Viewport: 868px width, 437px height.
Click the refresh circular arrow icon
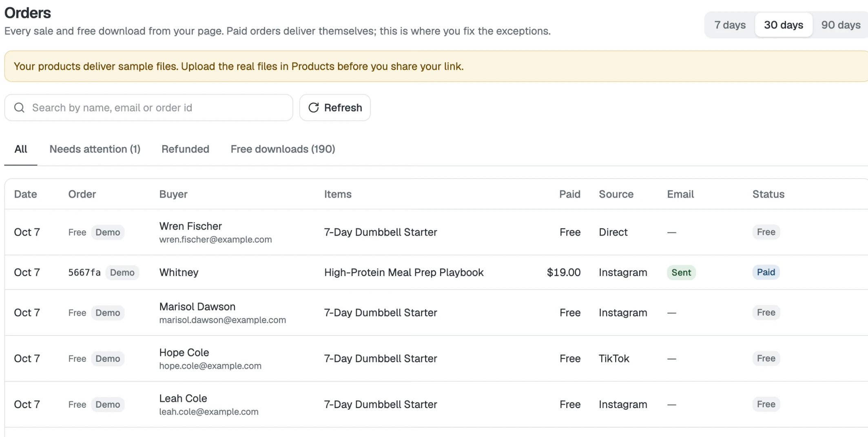(x=313, y=108)
